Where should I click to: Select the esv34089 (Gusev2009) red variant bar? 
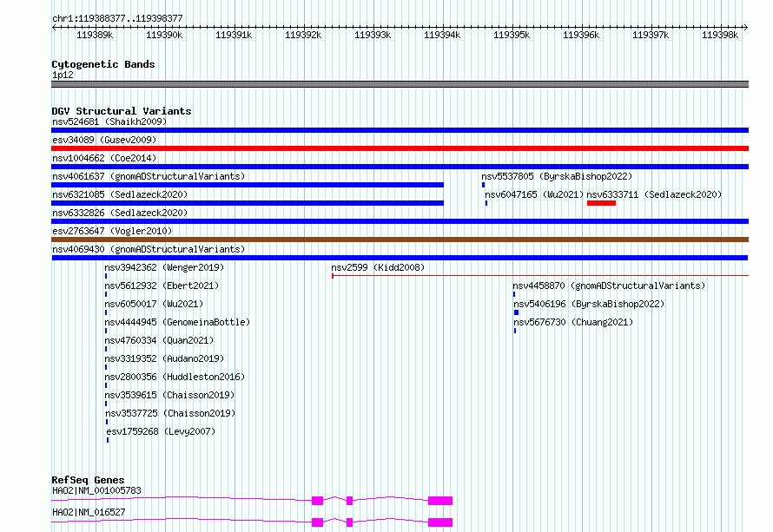(400, 148)
